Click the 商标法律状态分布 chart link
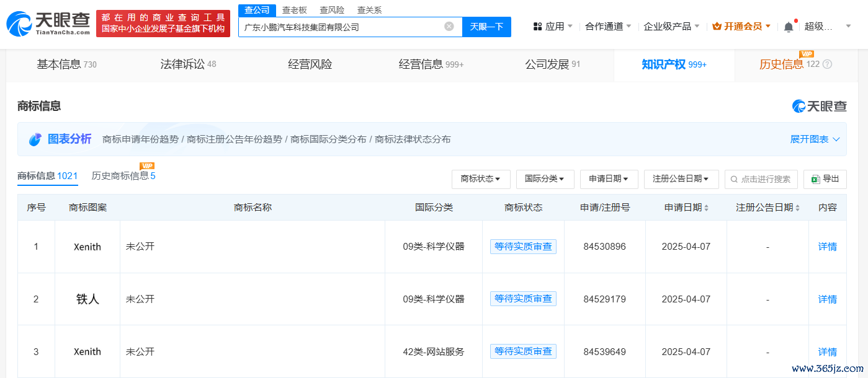868x378 pixels. click(413, 139)
